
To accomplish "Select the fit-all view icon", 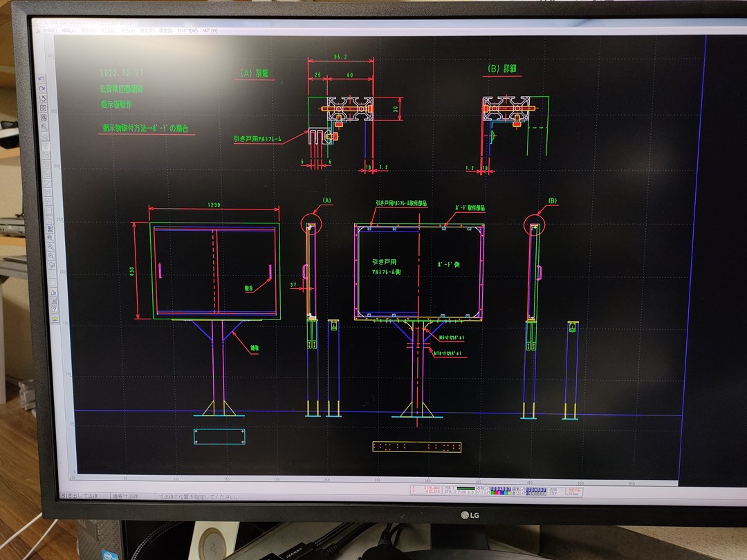I will point(44,109).
